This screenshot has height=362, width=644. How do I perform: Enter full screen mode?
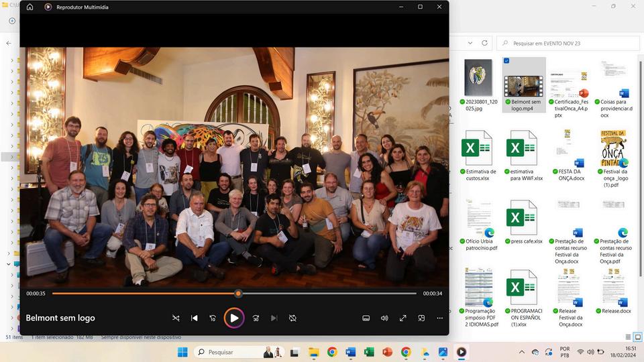(403, 318)
